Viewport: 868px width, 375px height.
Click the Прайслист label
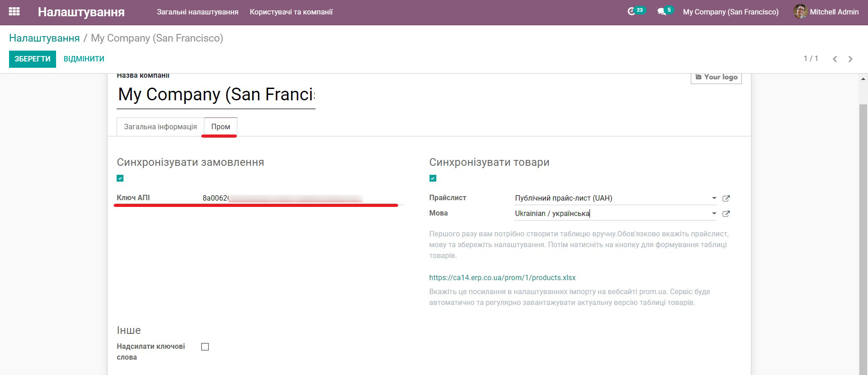(448, 198)
